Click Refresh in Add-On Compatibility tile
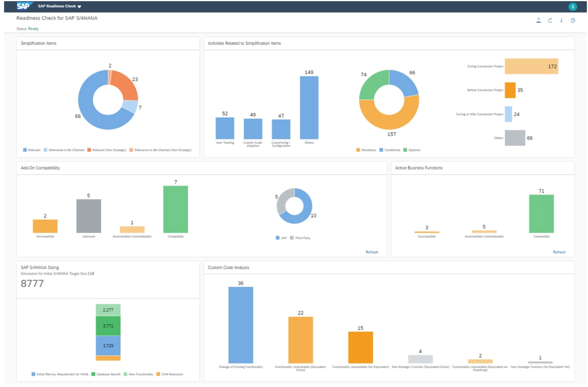Screen dimensions: 588x387 (x=372, y=252)
